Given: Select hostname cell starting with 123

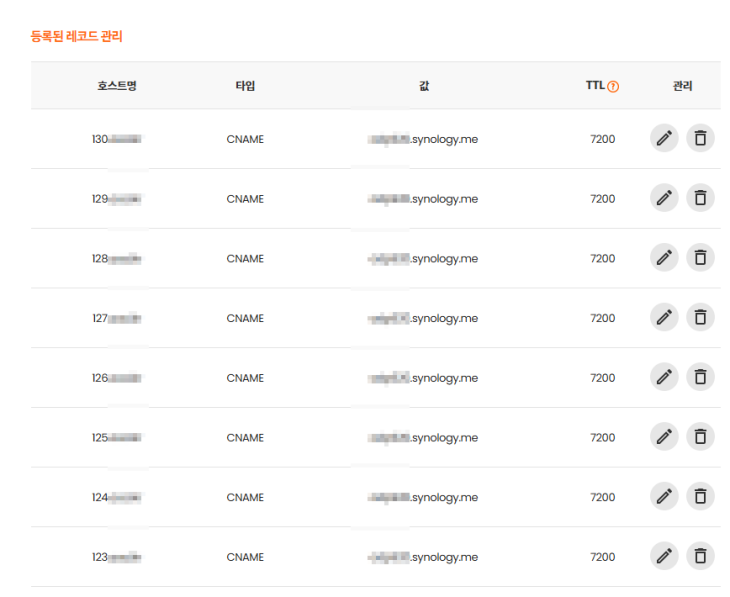Looking at the screenshot, I should coord(117,557).
